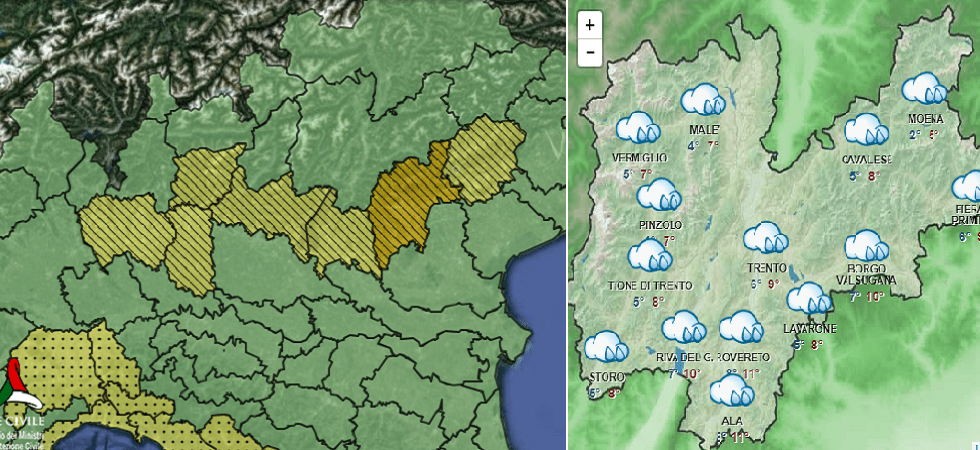Click the CAVALESE town label
This screenshot has width=980, height=450.
click(866, 159)
